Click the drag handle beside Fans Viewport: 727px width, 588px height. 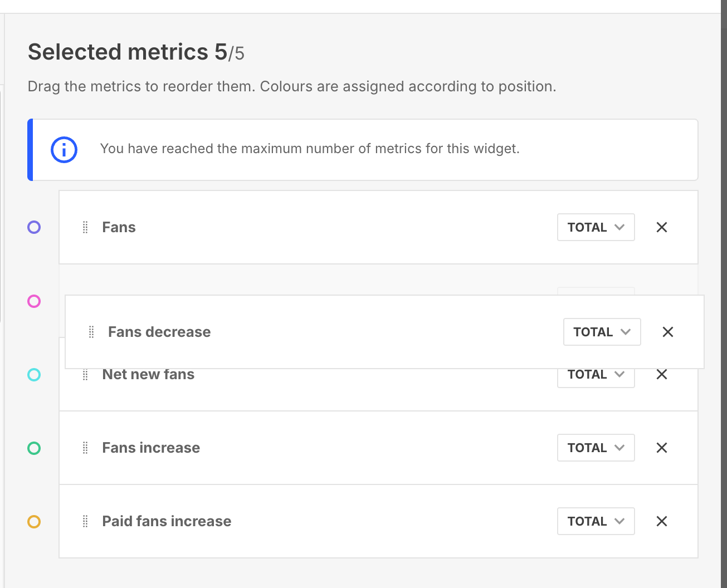85,227
